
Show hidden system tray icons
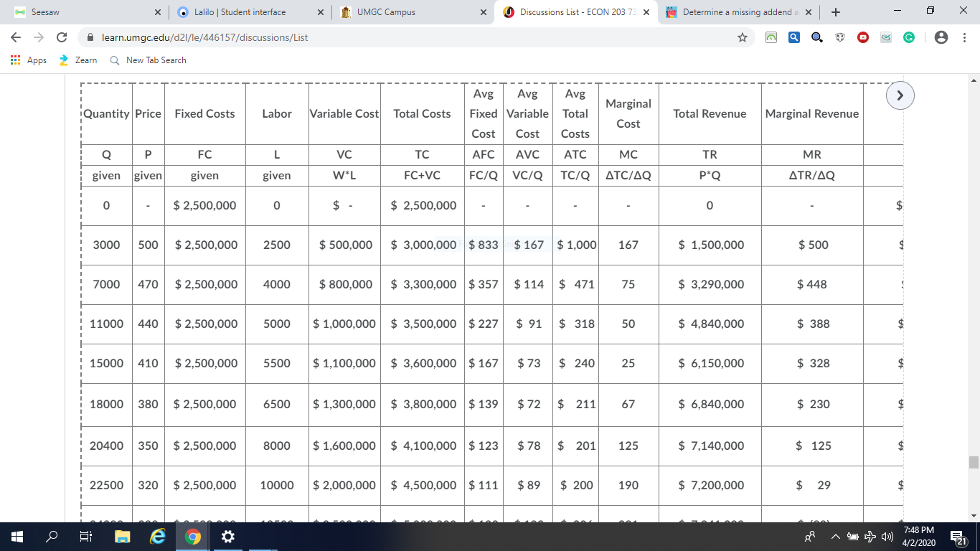click(837, 536)
